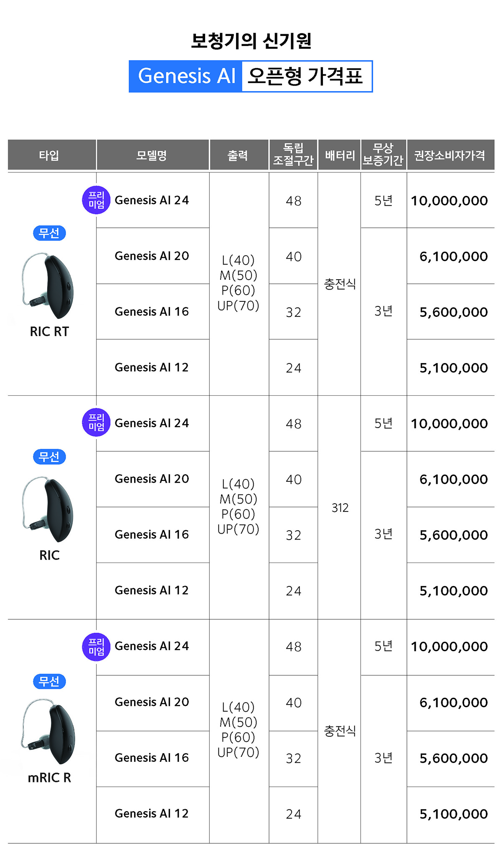Click the hearing aid image above the RIC label
This screenshot has width=503, height=868.
point(48,509)
